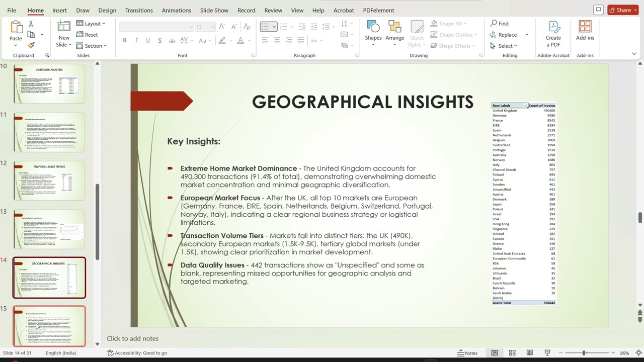Adjust the zoom slider handle

tap(584, 353)
